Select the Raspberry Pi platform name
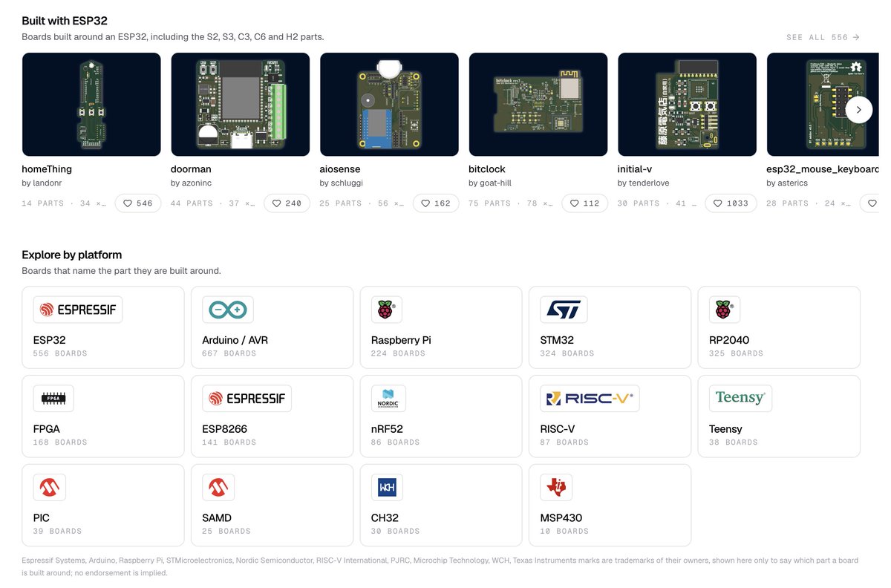The width and height of the screenshot is (891, 588). (x=401, y=340)
